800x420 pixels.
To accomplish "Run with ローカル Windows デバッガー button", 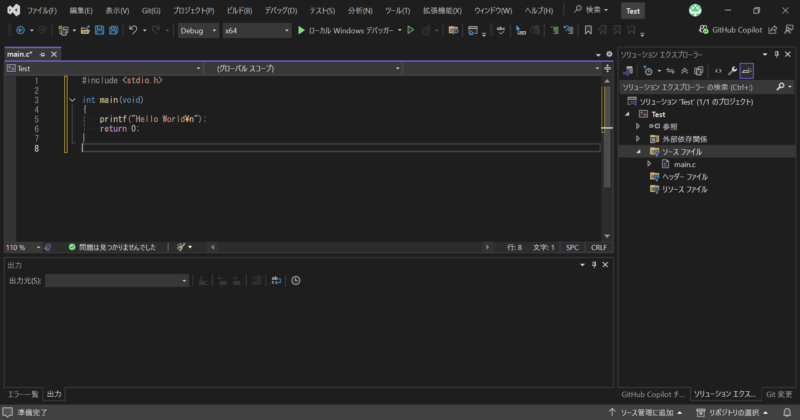I will [348, 31].
